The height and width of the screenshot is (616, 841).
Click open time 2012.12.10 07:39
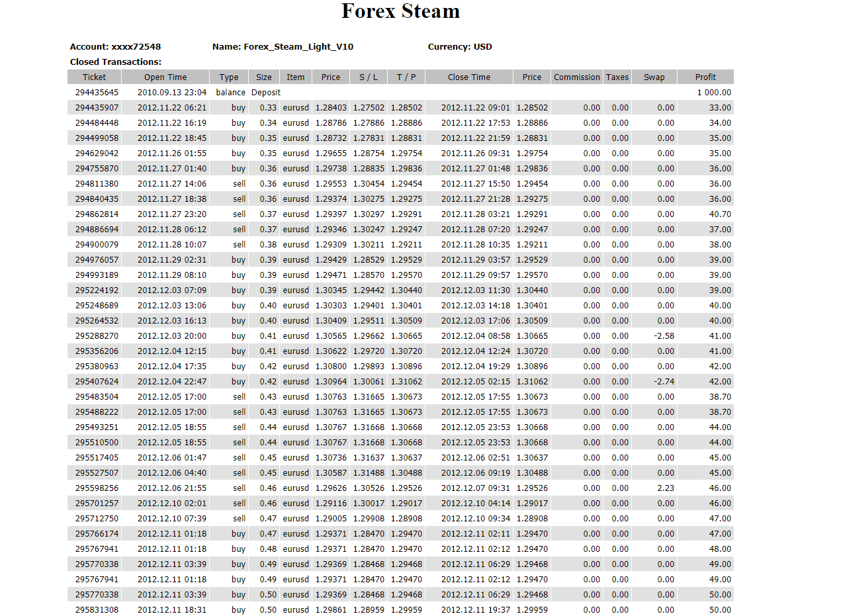click(172, 519)
